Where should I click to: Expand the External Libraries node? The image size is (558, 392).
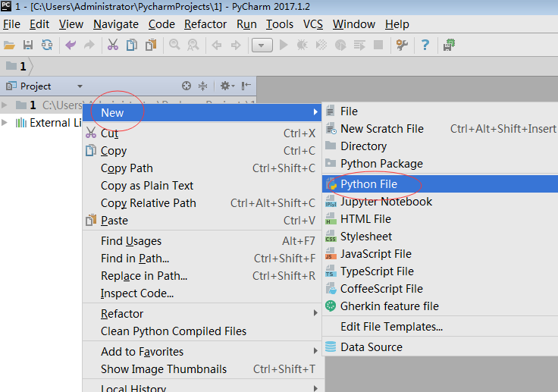(5, 123)
